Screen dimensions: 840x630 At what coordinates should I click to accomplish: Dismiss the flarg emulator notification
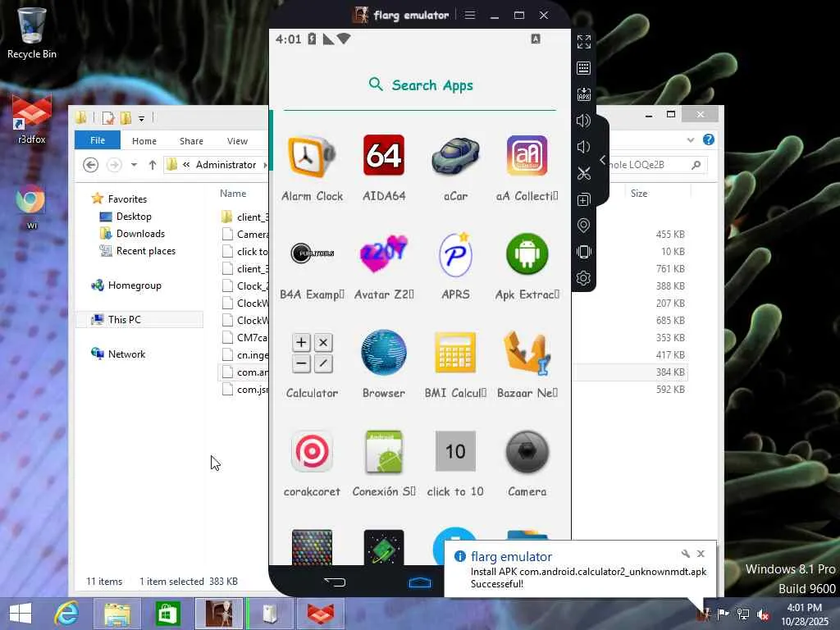pyautogui.click(x=701, y=554)
